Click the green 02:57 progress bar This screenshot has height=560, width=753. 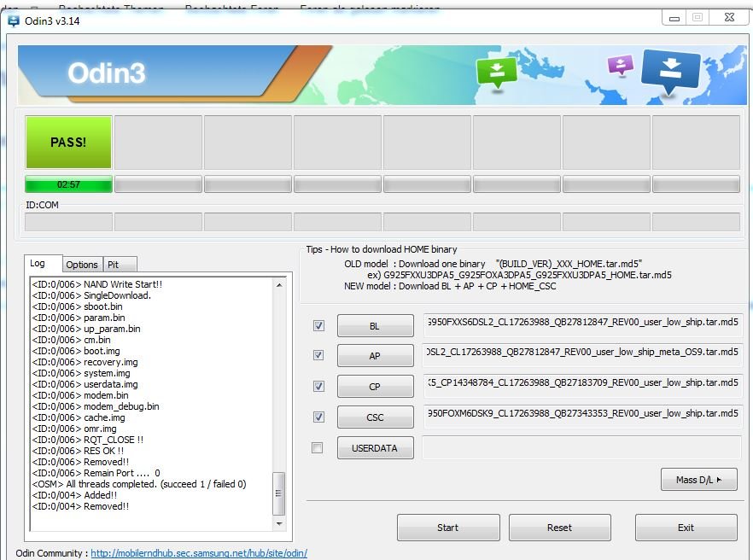pos(68,184)
